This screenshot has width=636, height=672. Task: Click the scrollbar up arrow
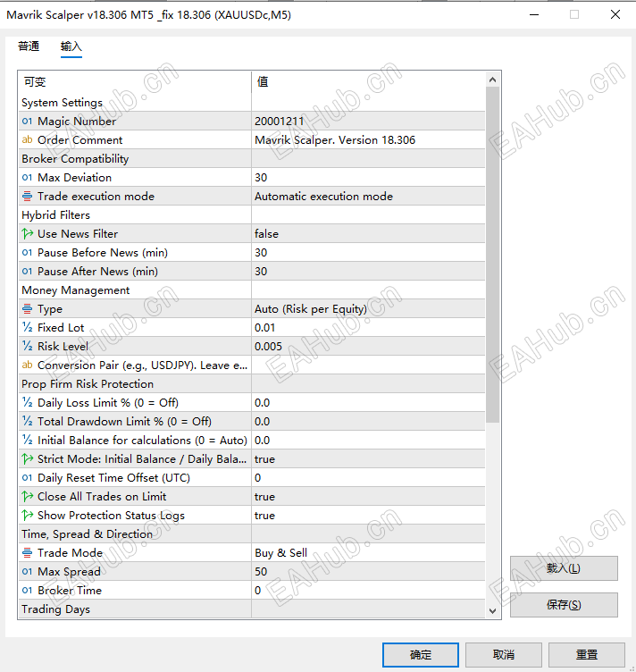click(492, 80)
